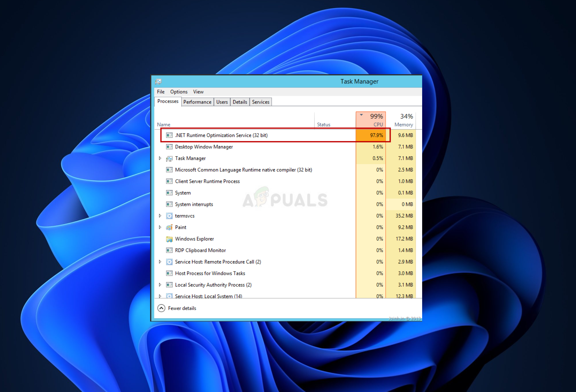This screenshot has width=576, height=392.
Task: Click the Windows Explorer folder icon
Action: [169, 239]
